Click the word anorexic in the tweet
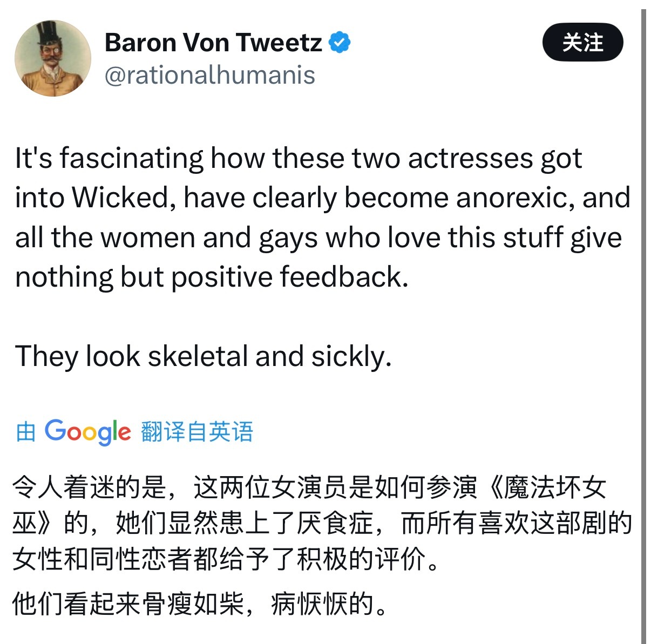This screenshot has height=644, width=651. 515,198
